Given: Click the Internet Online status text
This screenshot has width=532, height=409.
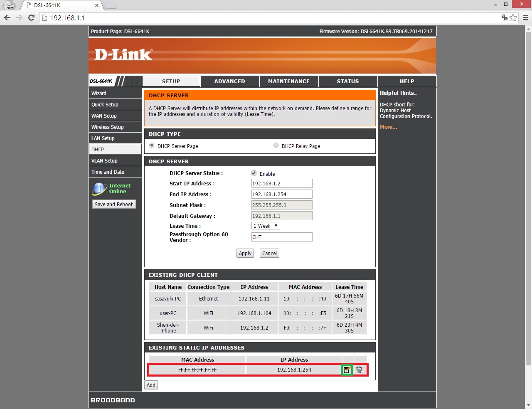Looking at the screenshot, I should (120, 189).
